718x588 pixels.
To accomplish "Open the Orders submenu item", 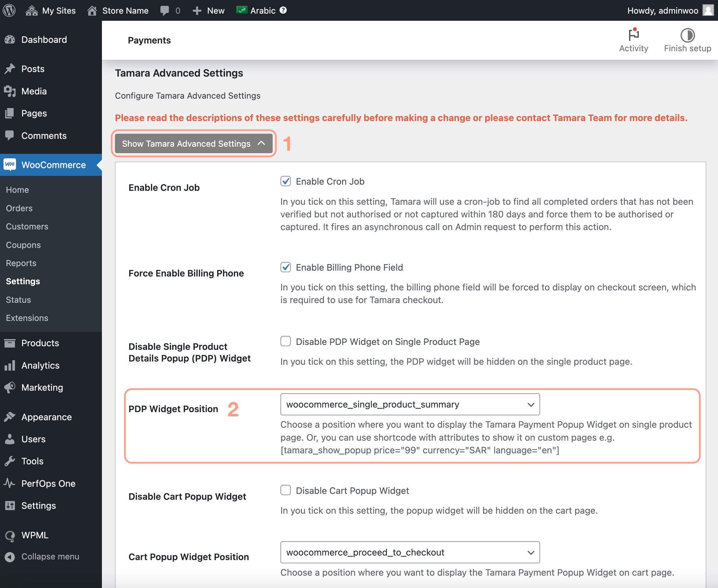I will pyautogui.click(x=19, y=208).
